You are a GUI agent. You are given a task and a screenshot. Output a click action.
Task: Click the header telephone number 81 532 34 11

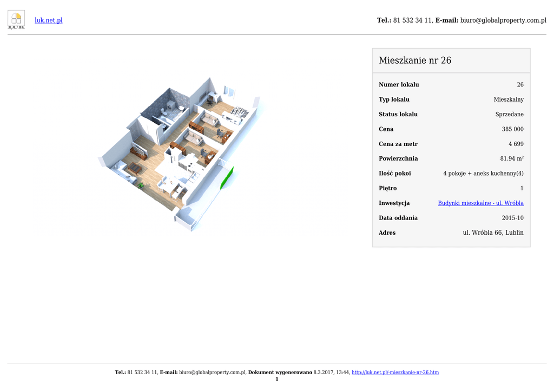412,21
